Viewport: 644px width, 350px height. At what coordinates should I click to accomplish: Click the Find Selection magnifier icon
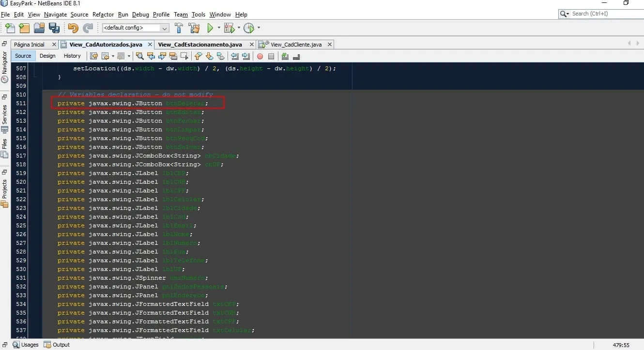[139, 56]
